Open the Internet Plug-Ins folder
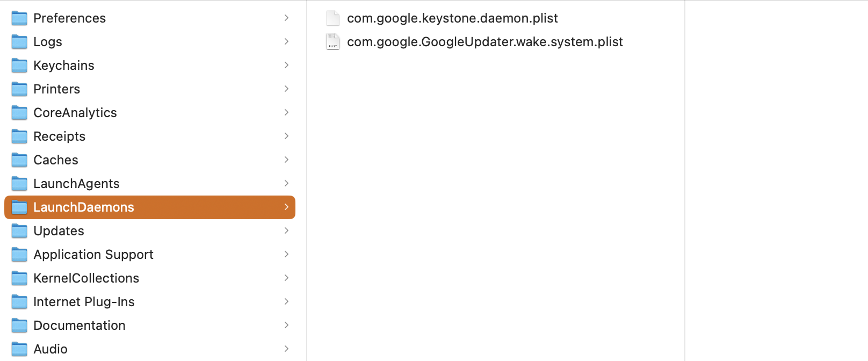The width and height of the screenshot is (868, 361). point(84,302)
